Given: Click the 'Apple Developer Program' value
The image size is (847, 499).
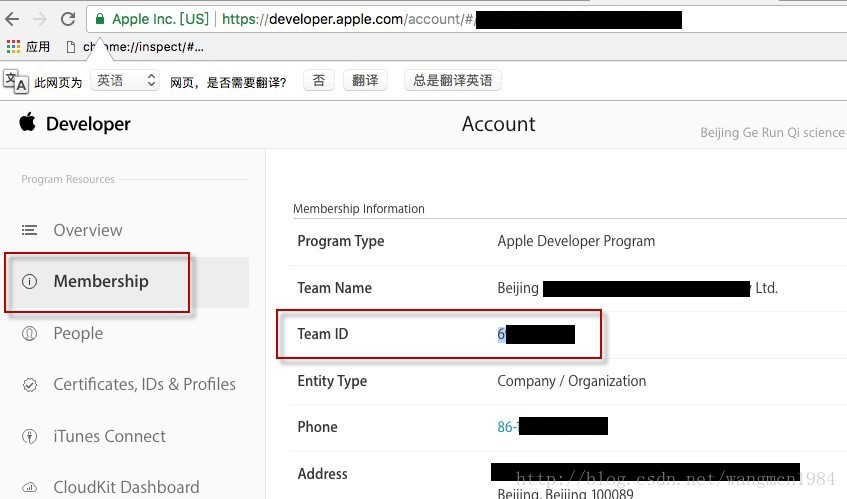Looking at the screenshot, I should (576, 241).
